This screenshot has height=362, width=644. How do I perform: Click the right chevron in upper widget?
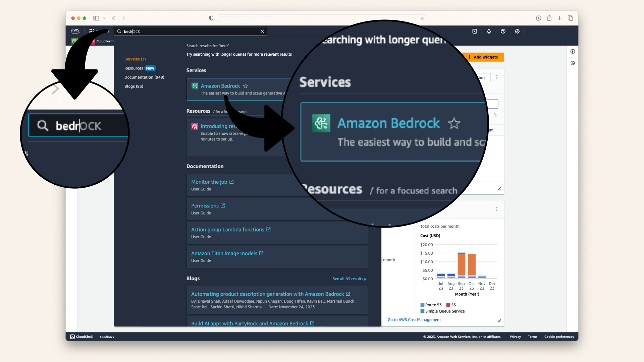[495, 115]
